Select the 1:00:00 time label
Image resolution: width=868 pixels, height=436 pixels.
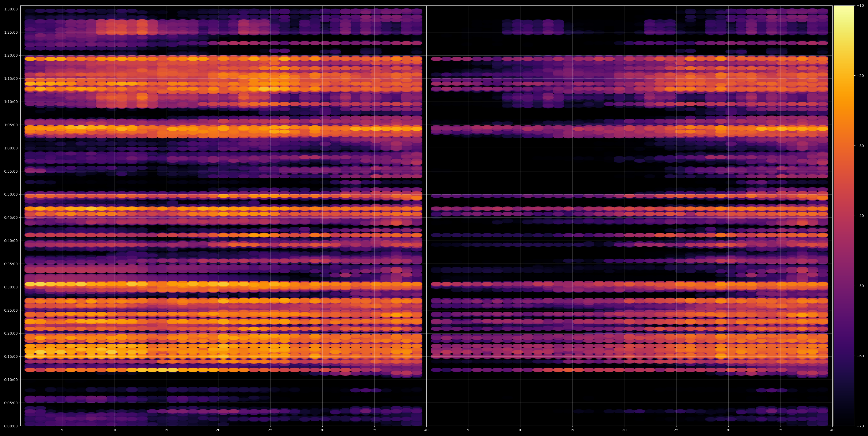coord(11,148)
